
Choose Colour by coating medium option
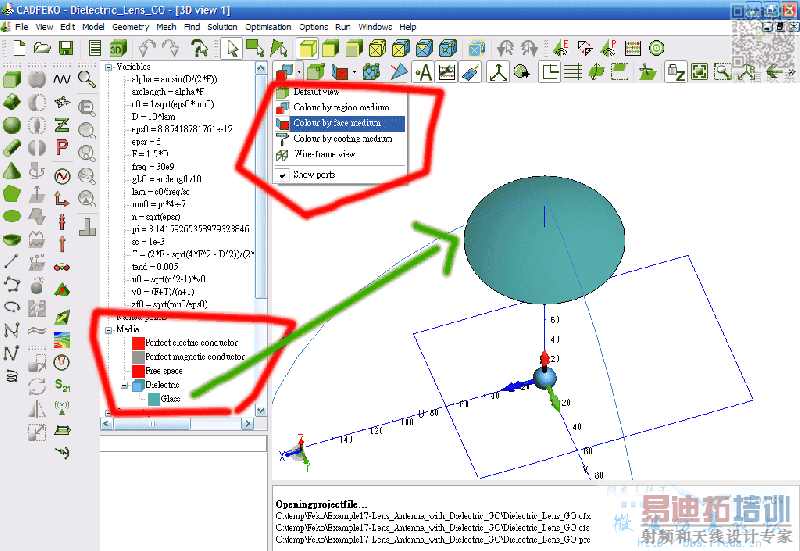point(340,139)
